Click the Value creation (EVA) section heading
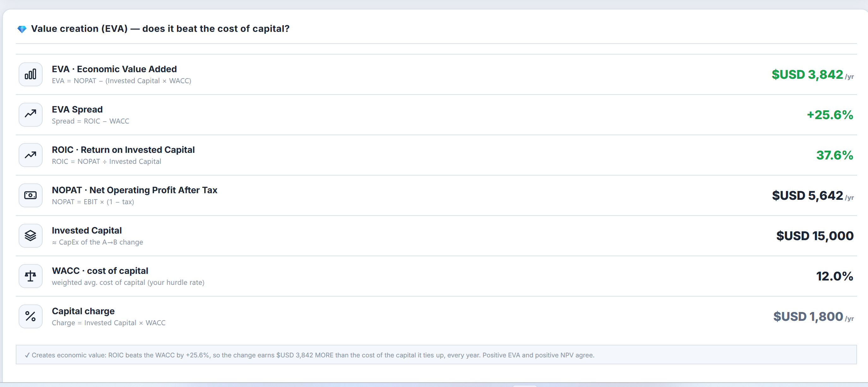 coord(160,29)
